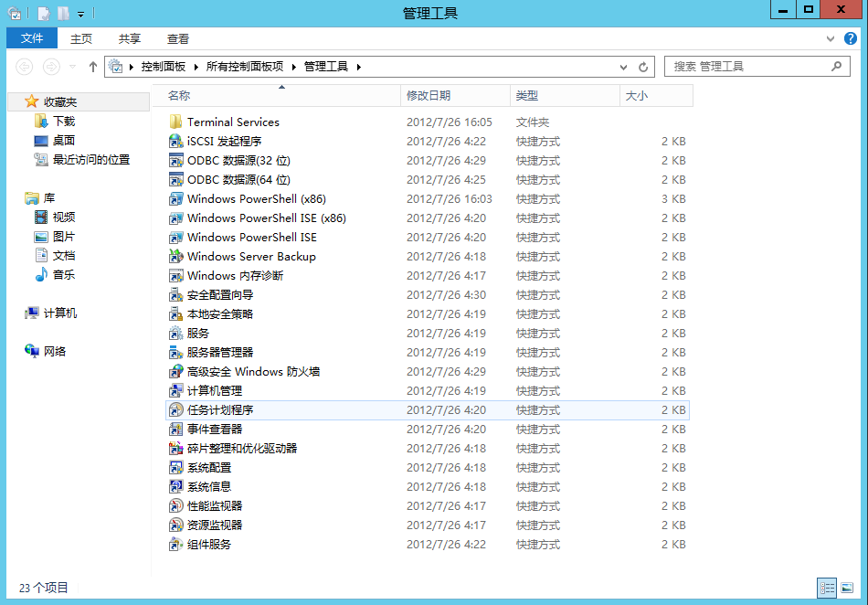The image size is (868, 605).
Task: Select the ODBC 数据源(64 位) icon
Action: [x=175, y=179]
